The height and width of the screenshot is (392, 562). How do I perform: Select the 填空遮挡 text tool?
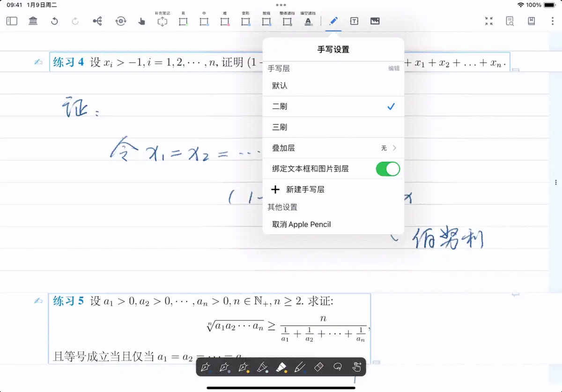click(x=308, y=19)
